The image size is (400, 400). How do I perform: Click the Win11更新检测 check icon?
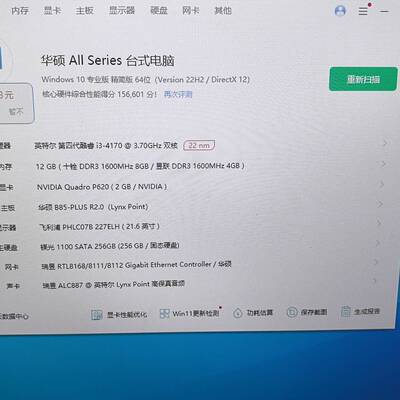point(164,313)
